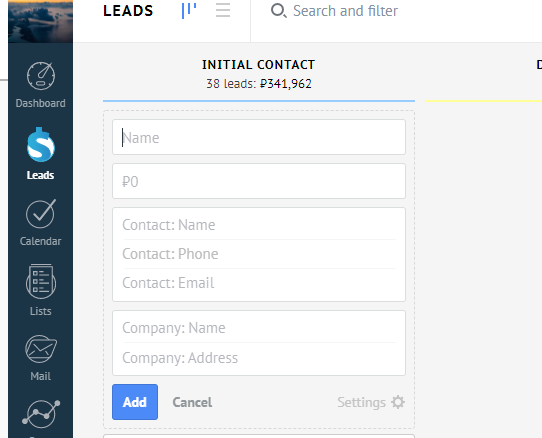Click the Contact: Email field
542x438 pixels.
click(x=259, y=283)
